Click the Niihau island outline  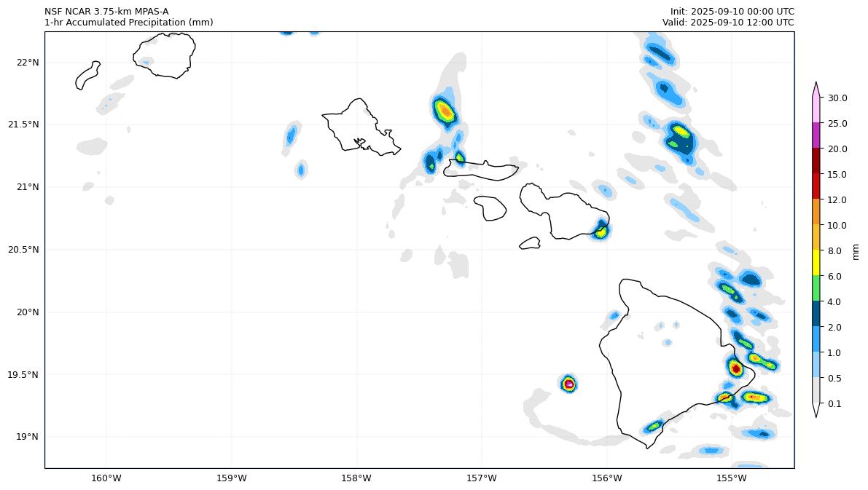tap(87, 75)
